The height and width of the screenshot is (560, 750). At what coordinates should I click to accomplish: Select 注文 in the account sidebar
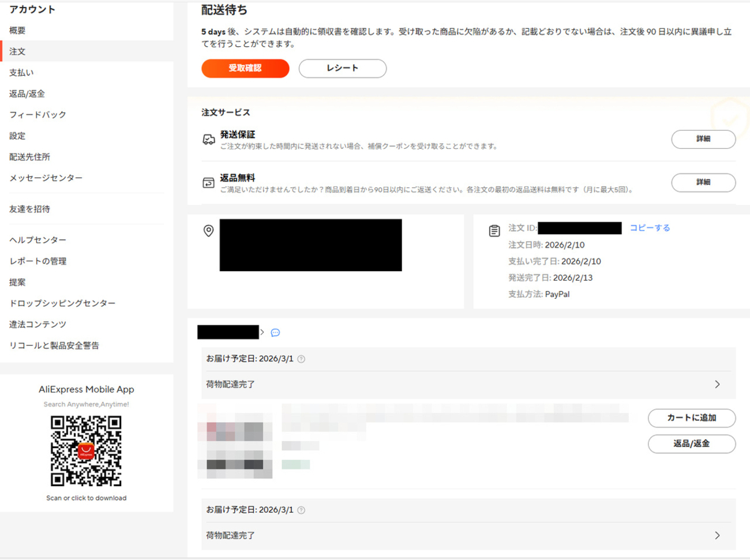tap(17, 51)
